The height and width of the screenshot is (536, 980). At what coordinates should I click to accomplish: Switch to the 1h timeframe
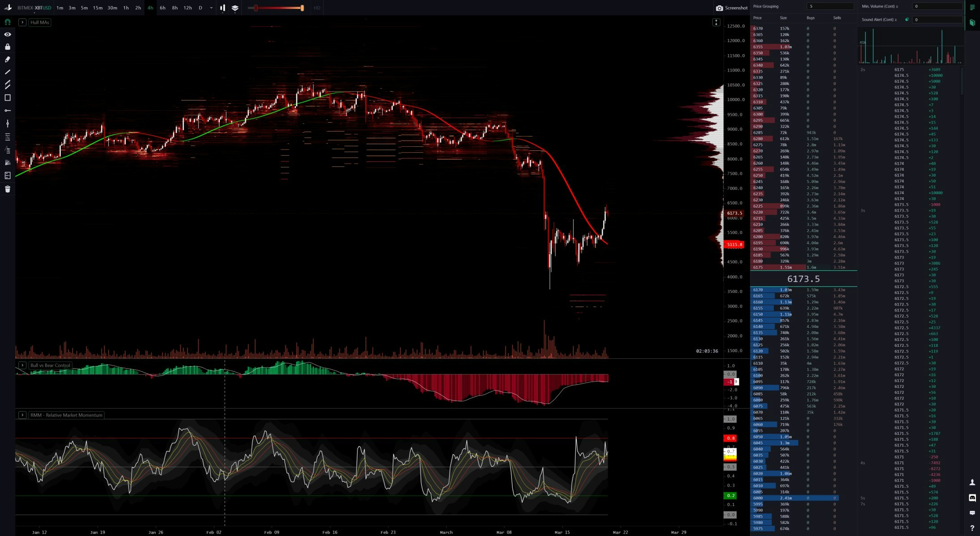click(126, 8)
